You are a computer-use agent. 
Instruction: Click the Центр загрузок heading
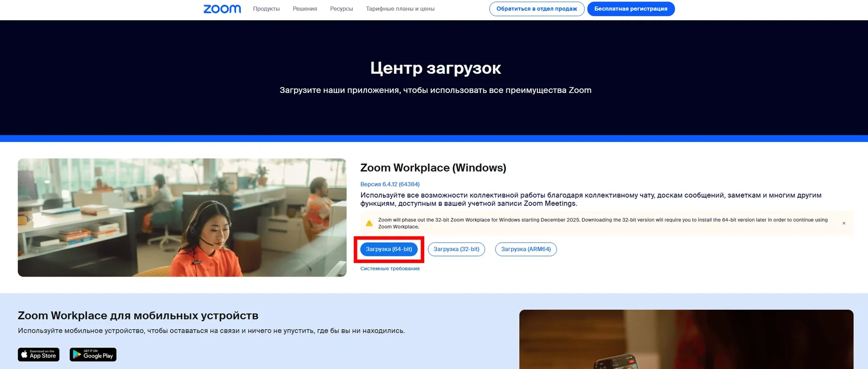coord(436,68)
